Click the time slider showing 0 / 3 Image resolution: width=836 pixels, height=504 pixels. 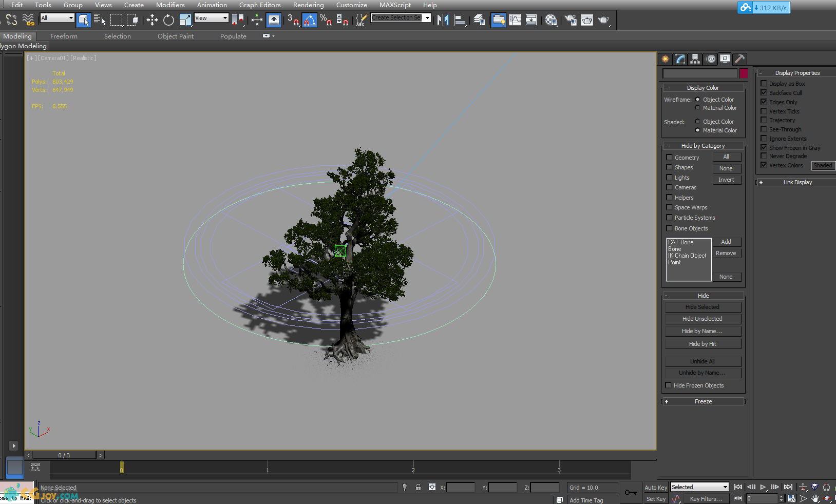click(x=64, y=455)
